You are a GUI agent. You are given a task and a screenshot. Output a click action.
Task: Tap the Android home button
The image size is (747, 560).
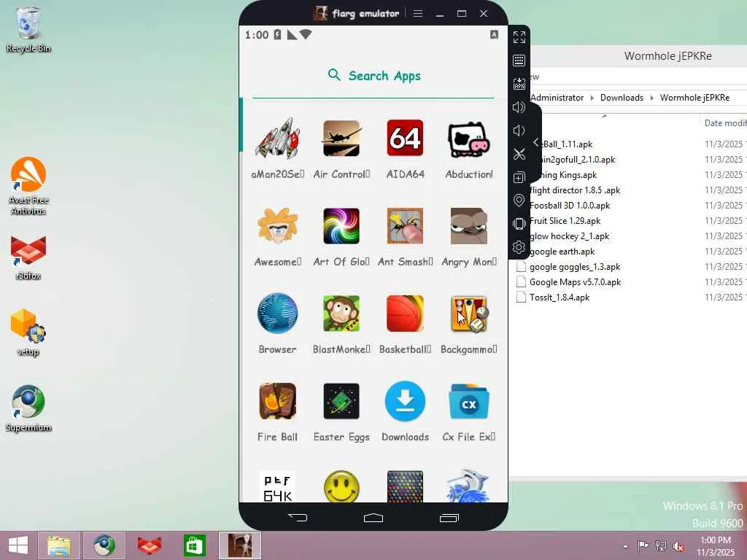coord(373,517)
